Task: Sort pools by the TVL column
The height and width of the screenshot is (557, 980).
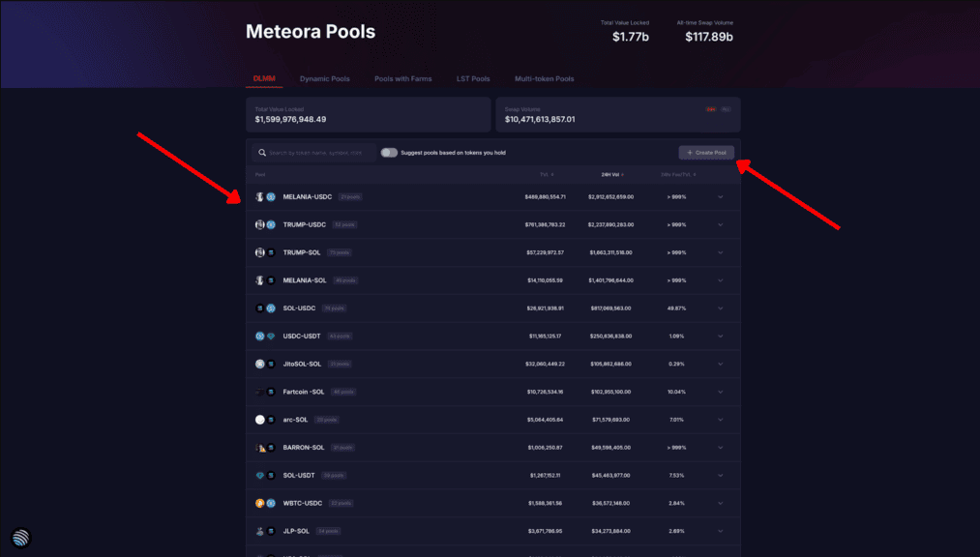Action: click(x=547, y=175)
